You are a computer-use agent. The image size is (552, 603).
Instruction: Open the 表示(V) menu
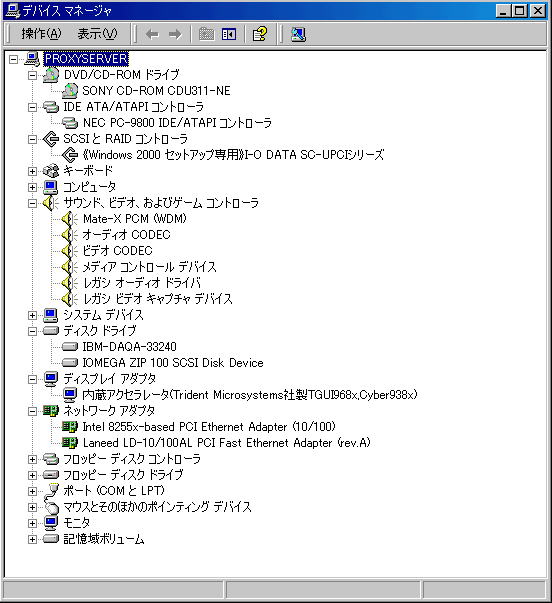(97, 34)
